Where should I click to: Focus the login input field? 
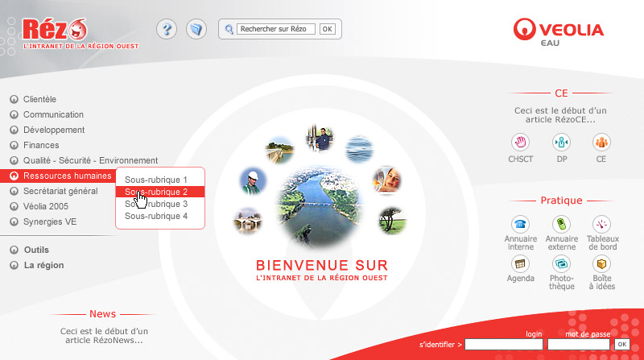pos(504,345)
